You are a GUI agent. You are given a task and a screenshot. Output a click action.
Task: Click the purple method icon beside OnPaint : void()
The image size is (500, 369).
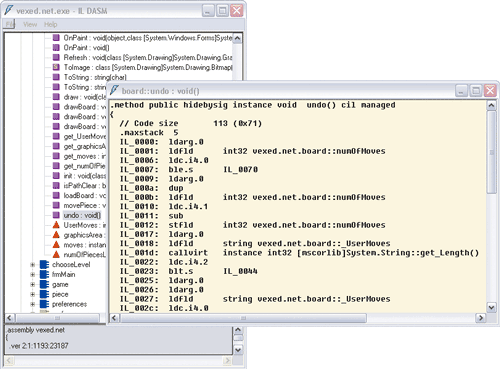[56, 48]
